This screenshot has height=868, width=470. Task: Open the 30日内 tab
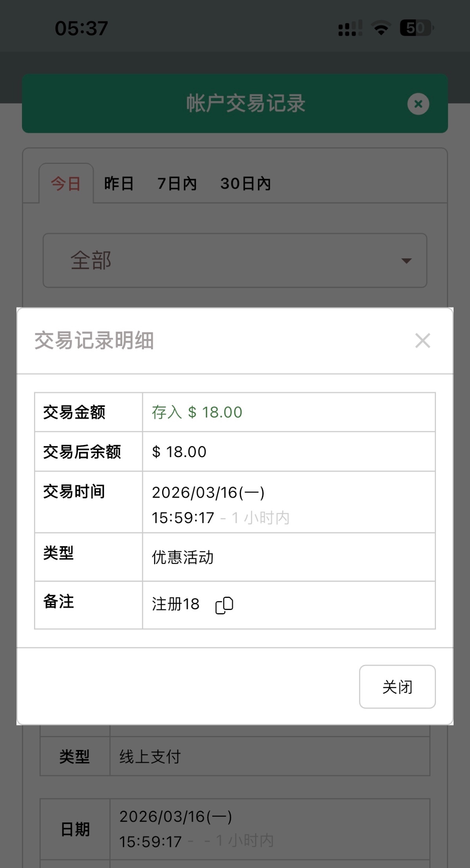click(246, 183)
